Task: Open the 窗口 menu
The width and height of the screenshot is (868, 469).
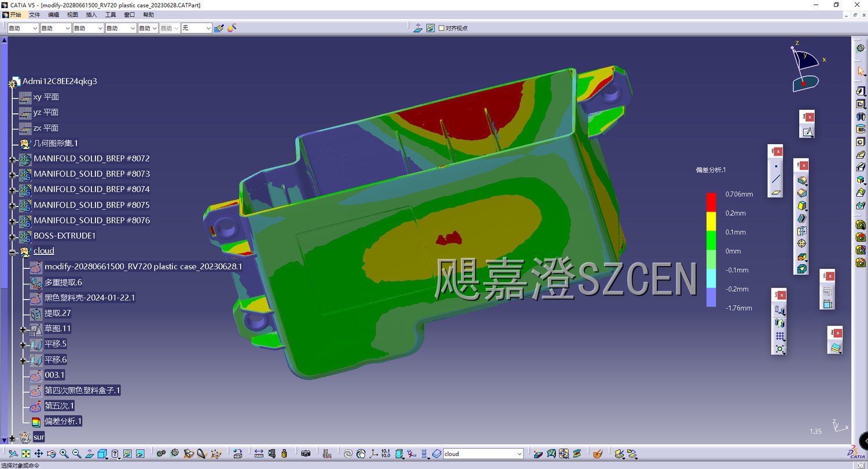Action: pos(130,15)
